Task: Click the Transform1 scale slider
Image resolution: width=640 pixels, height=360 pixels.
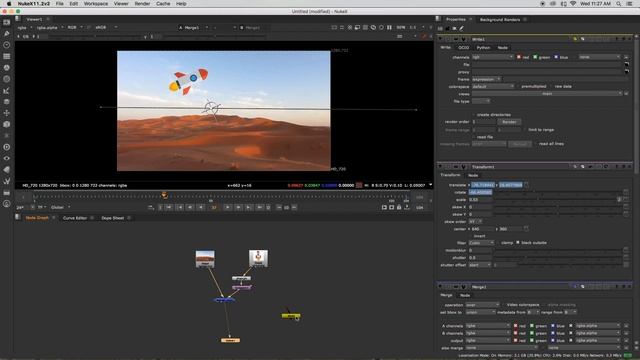Action: tap(556, 200)
